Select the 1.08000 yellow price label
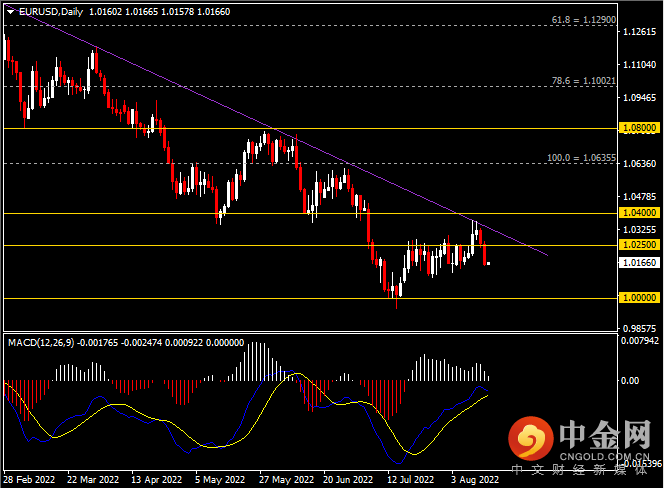665x488 pixels. click(x=640, y=128)
